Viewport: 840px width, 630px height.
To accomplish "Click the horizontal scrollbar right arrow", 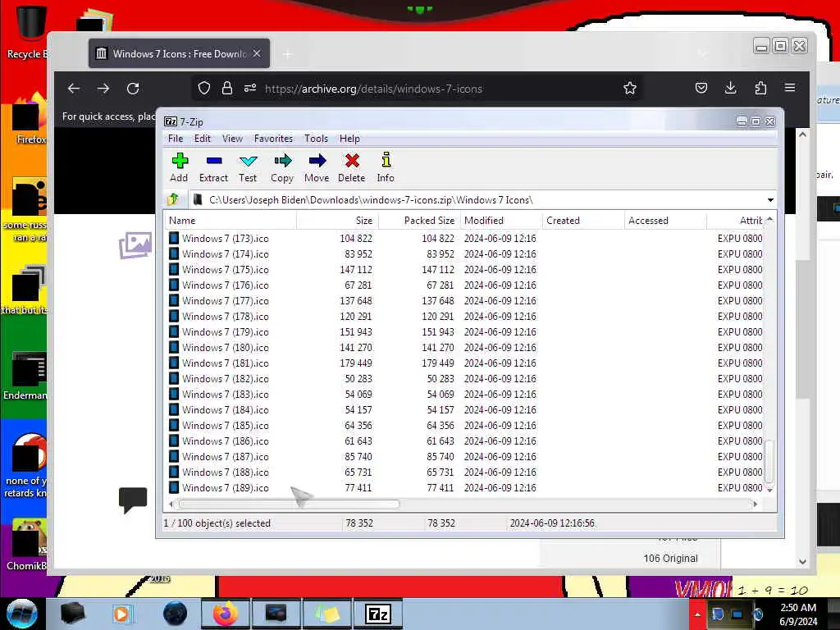I will [756, 504].
